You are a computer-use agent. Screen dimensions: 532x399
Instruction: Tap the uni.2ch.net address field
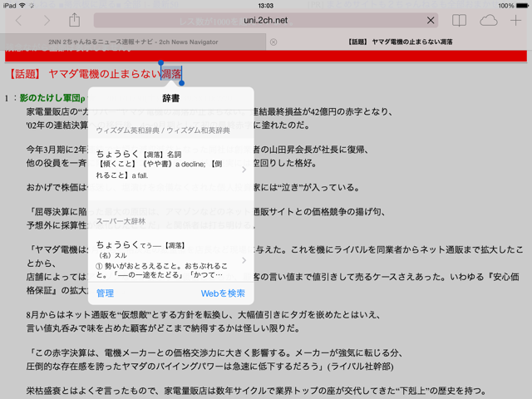(x=266, y=21)
